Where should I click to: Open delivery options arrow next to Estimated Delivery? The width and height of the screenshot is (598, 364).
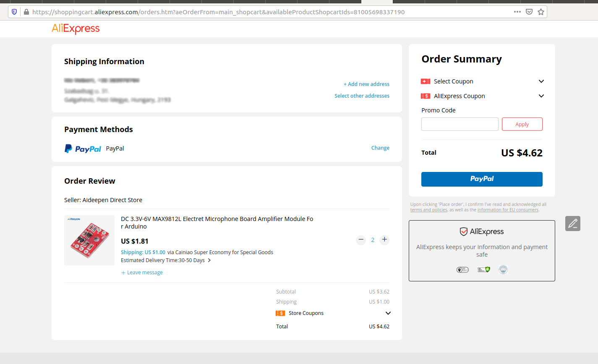click(209, 260)
